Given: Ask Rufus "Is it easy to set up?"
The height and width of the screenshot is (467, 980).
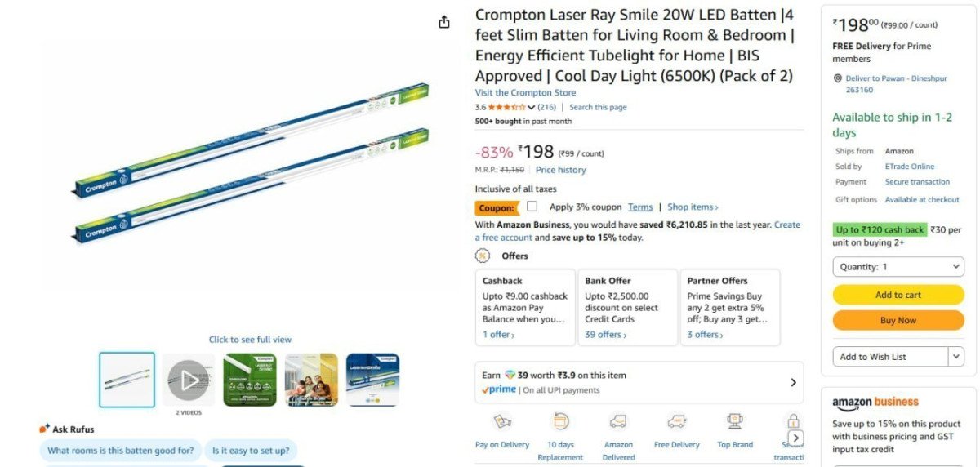Looking at the screenshot, I should [x=251, y=450].
